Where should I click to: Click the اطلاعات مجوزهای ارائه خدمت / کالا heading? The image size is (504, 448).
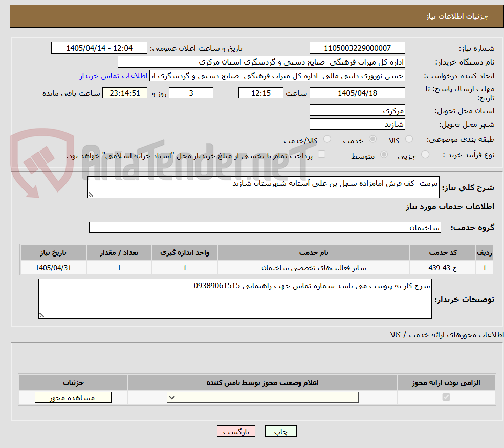pos(447,335)
